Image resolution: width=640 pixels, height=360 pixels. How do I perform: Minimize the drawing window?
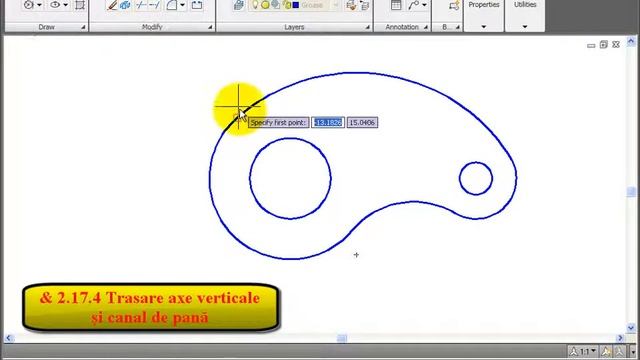[x=591, y=45]
